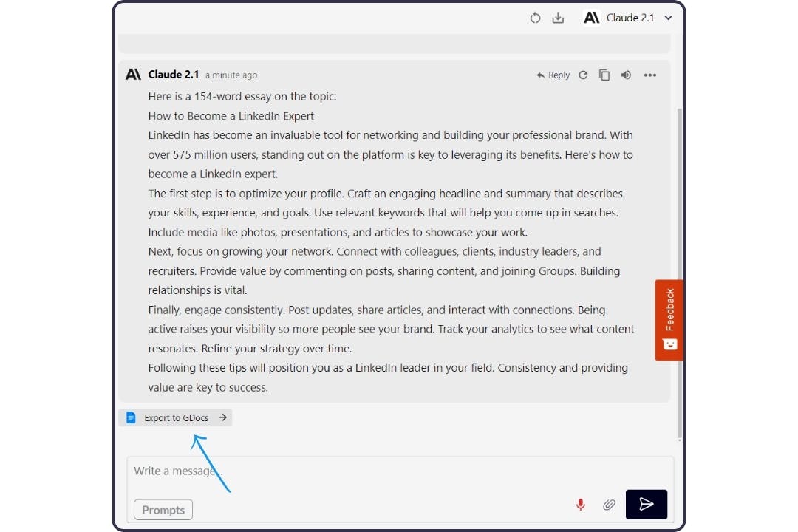Send the message with the send button
Viewport: 798px width, 532px height.
pyautogui.click(x=647, y=505)
